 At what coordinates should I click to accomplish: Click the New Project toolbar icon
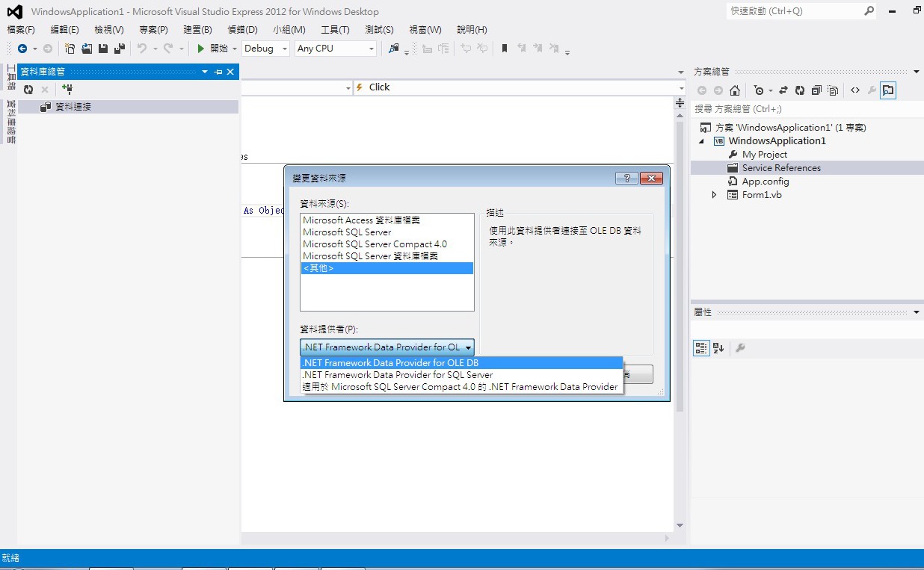click(x=70, y=49)
